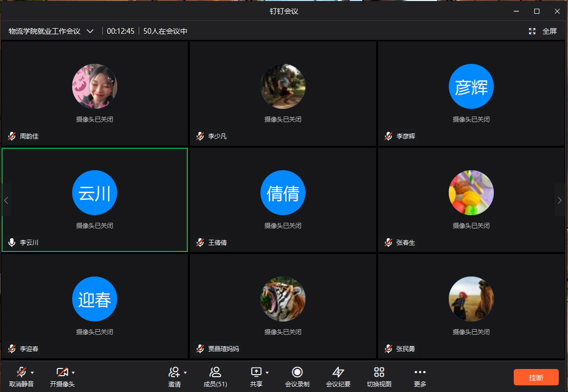Open dropdown arrow beside 开摄像头
The width and height of the screenshot is (568, 392).
click(x=73, y=373)
